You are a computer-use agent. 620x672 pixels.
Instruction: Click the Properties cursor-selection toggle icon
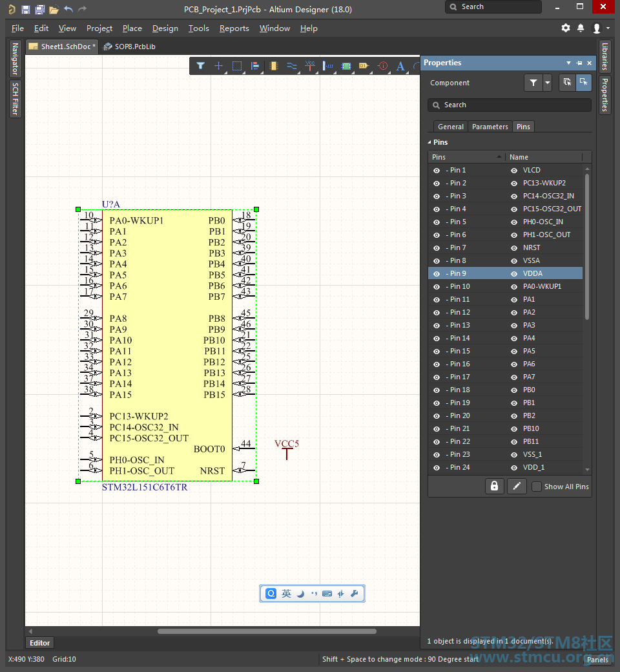584,82
